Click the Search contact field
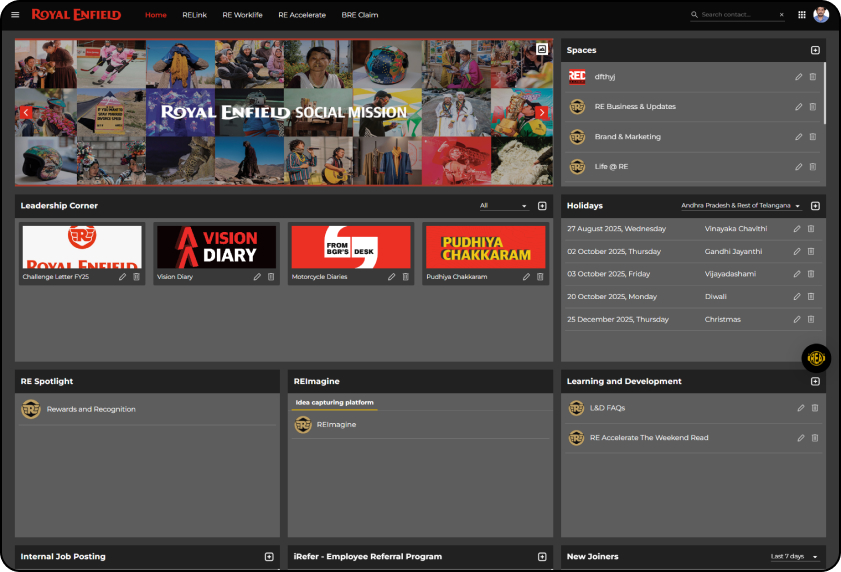 coord(738,14)
